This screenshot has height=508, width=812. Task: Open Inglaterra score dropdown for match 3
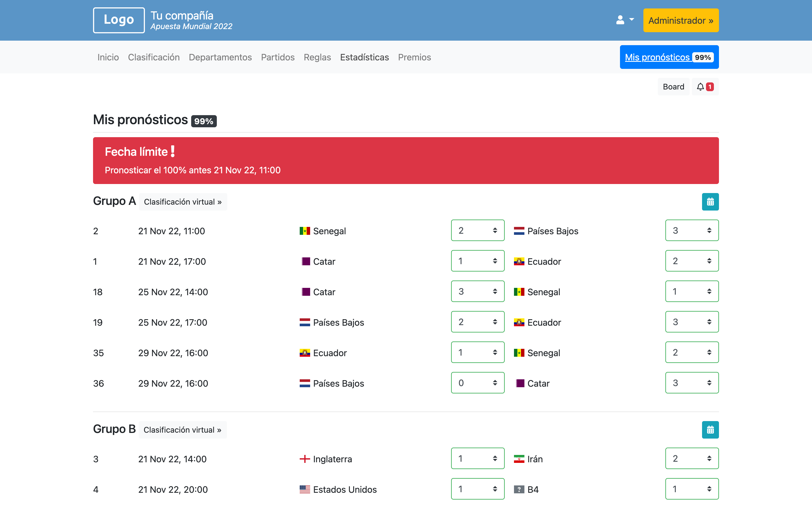477,458
